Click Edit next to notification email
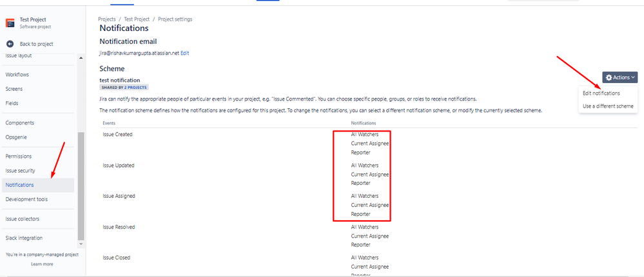644x277 pixels. click(185, 53)
